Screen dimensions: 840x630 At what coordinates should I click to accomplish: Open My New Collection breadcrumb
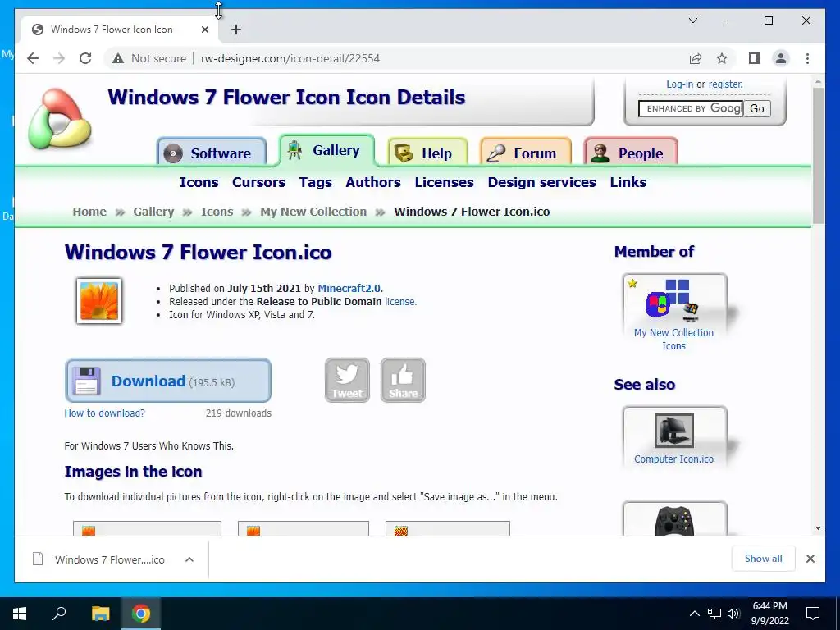313,212
